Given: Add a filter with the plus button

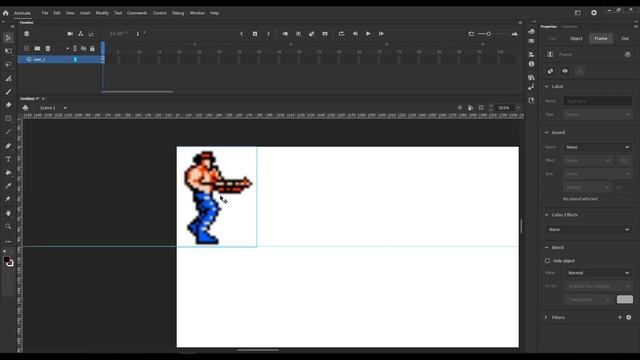Looking at the screenshot, I should pos(620,317).
